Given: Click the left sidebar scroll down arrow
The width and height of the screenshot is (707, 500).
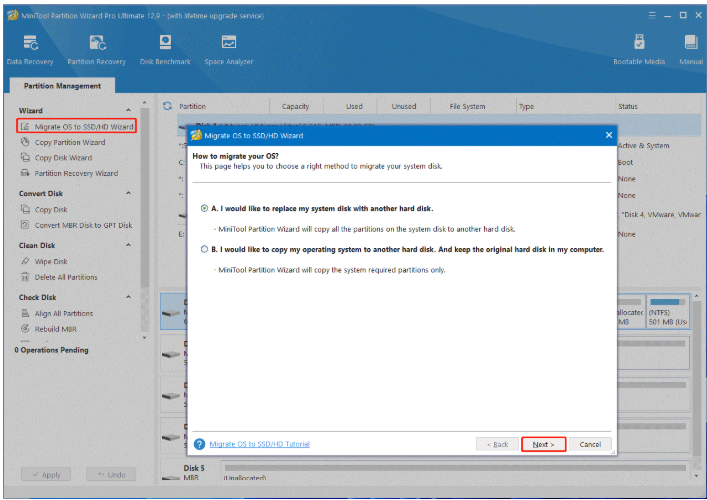Looking at the screenshot, I should pos(145,337).
